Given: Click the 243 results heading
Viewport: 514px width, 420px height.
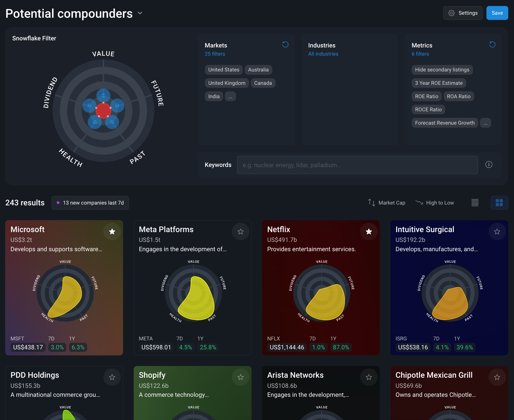Looking at the screenshot, I should coord(25,203).
